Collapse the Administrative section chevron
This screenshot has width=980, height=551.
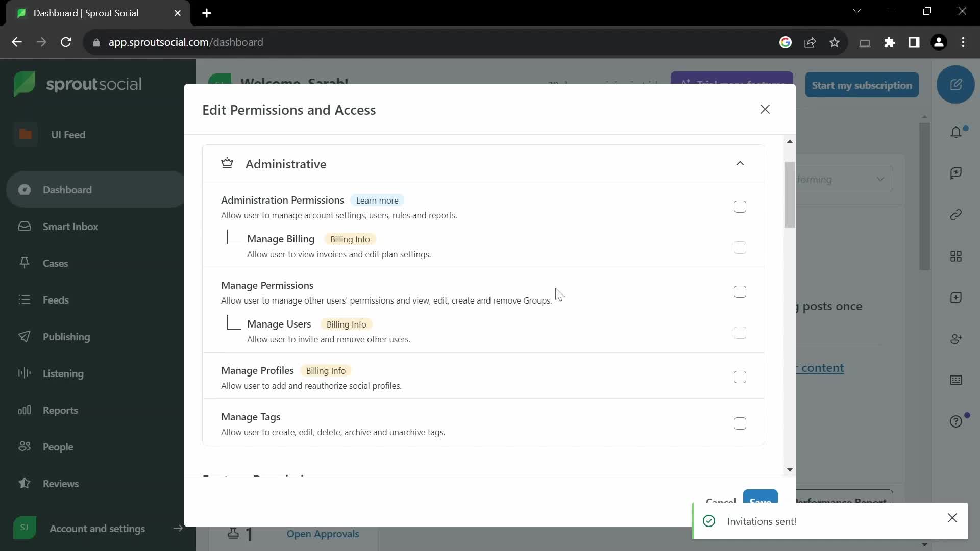pyautogui.click(x=740, y=163)
